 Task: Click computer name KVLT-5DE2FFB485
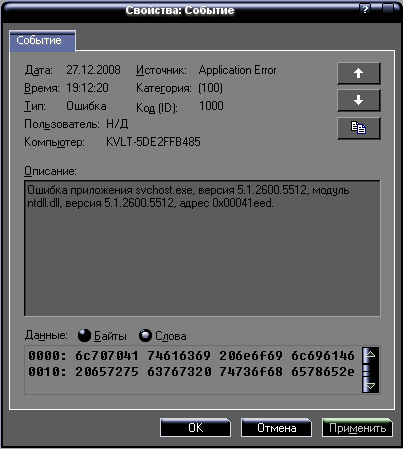[x=153, y=142]
